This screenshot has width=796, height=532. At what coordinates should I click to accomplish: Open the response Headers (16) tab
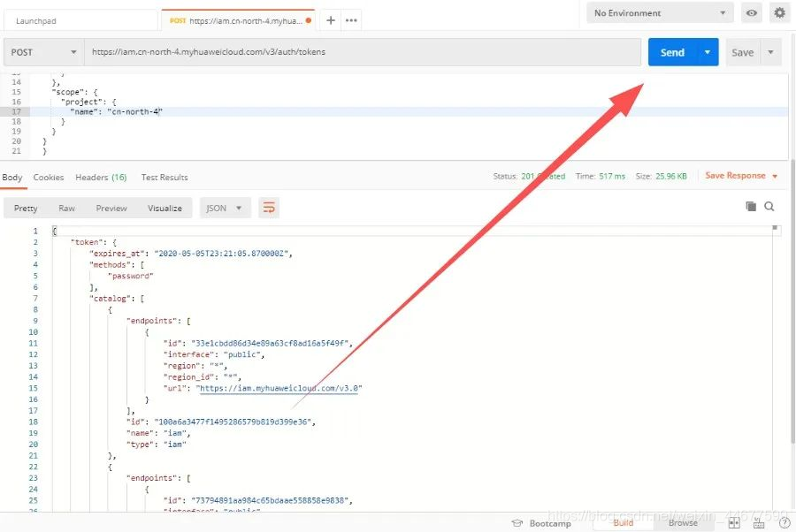[x=101, y=178]
